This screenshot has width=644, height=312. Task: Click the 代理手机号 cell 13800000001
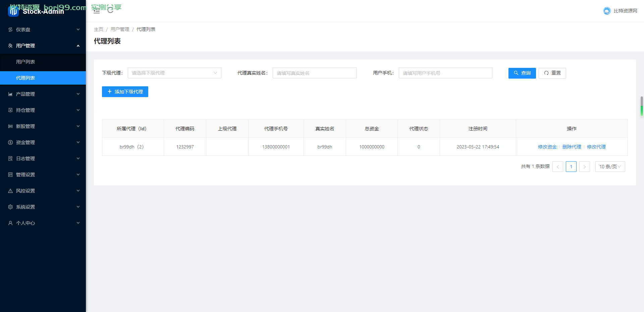click(x=276, y=147)
